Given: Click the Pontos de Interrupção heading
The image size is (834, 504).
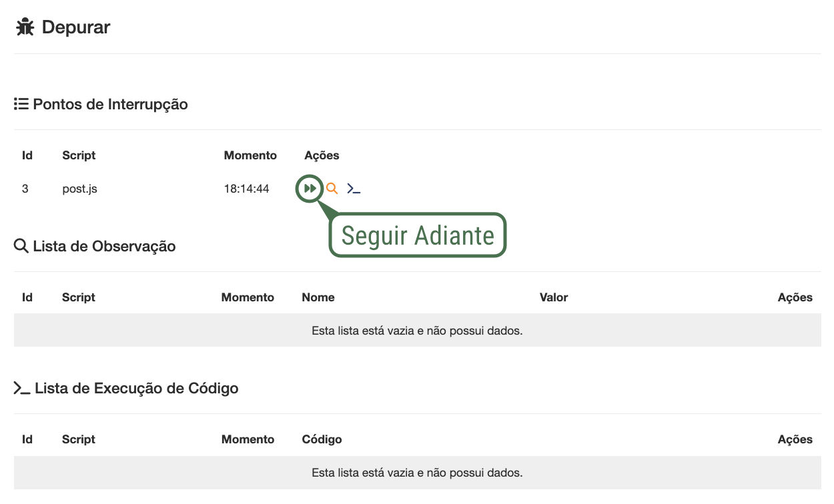Looking at the screenshot, I should click(x=110, y=104).
